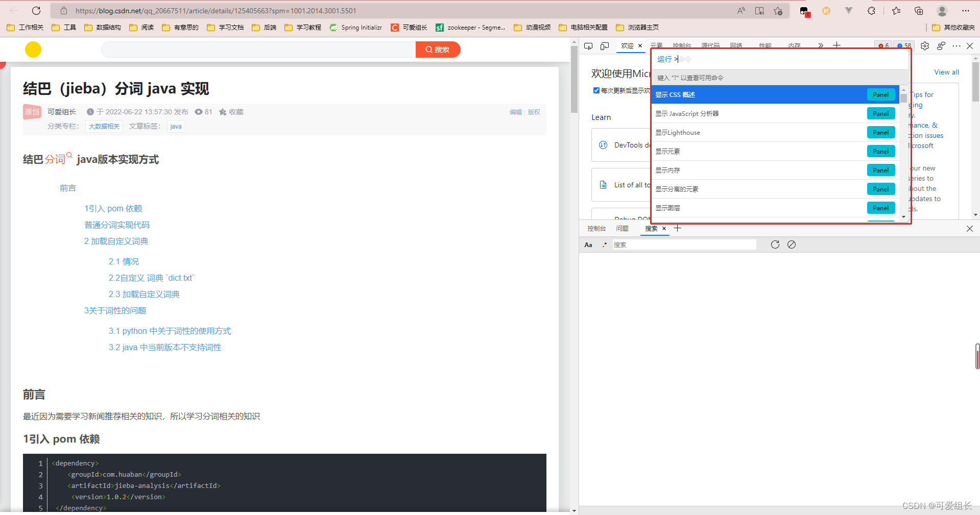Clear the drawer search results

click(792, 244)
